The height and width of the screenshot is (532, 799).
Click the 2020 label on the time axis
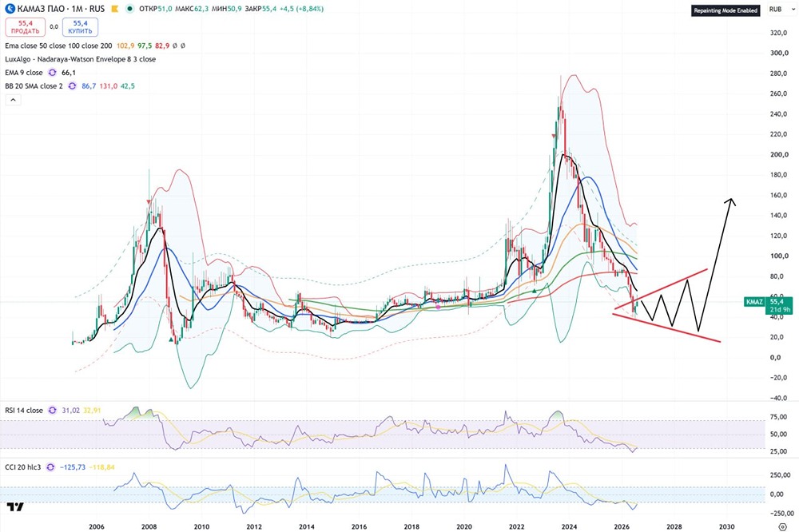coord(464,526)
